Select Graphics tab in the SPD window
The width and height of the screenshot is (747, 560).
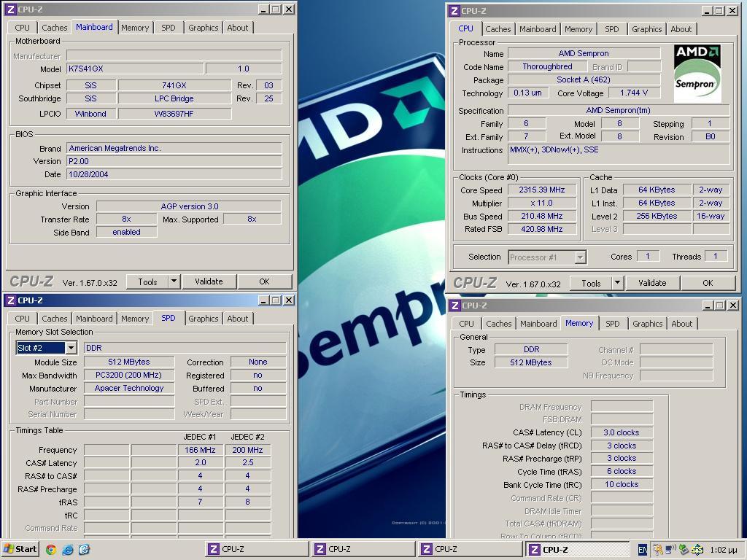tap(203, 319)
